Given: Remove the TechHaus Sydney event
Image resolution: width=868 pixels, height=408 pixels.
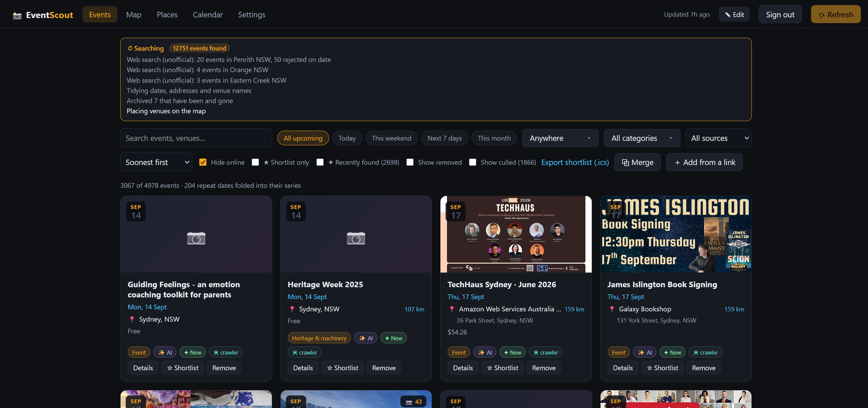Looking at the screenshot, I should pyautogui.click(x=544, y=368).
